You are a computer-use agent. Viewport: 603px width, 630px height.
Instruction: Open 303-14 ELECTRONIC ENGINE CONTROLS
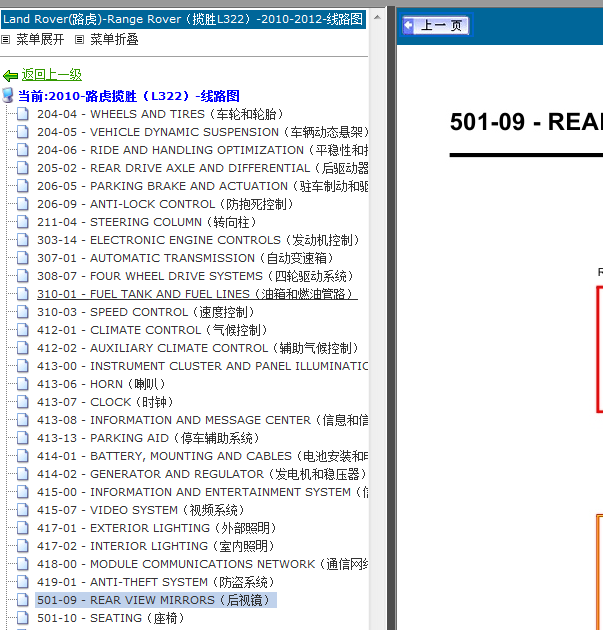coord(198,240)
